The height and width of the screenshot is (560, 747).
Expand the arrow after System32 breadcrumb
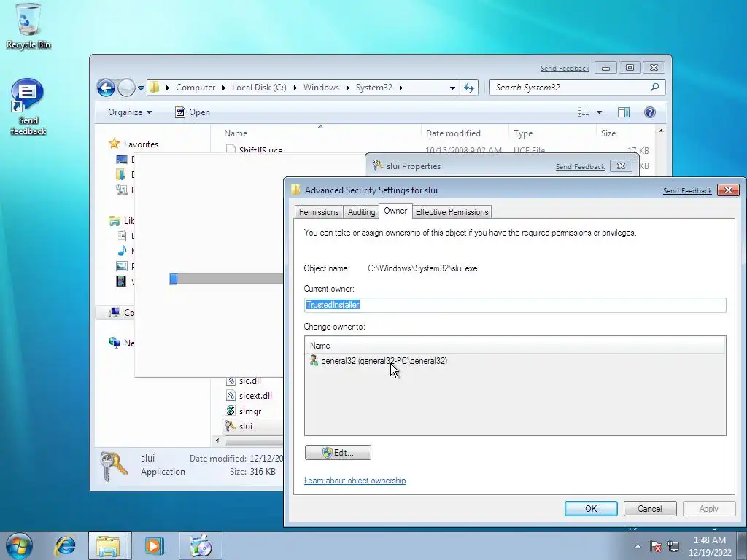[x=401, y=87]
